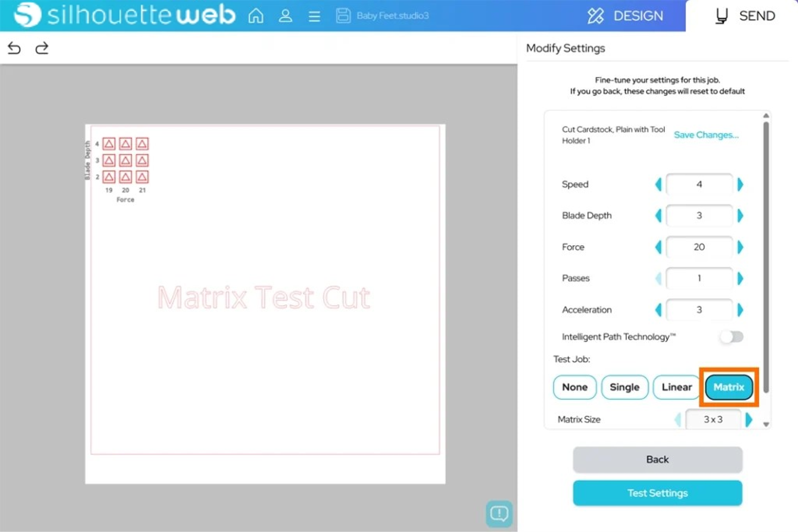798x532 pixels.
Task: Select None for Test Job
Action: [575, 387]
